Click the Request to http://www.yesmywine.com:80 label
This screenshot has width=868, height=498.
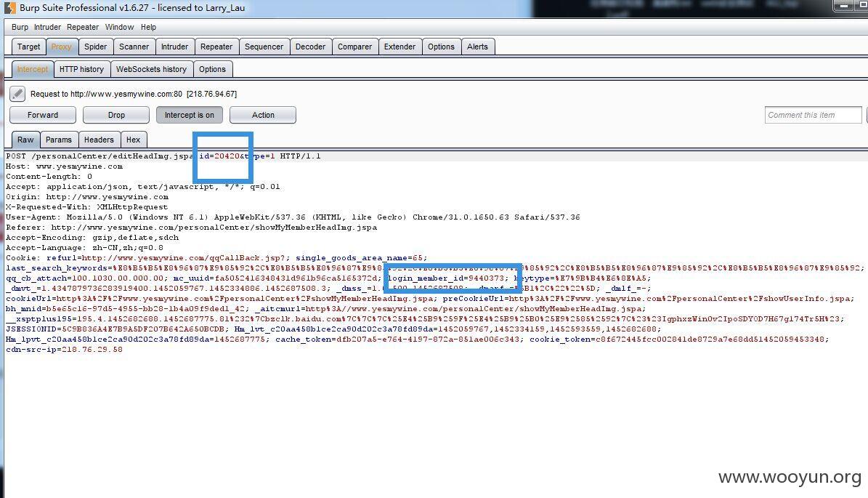pos(134,94)
